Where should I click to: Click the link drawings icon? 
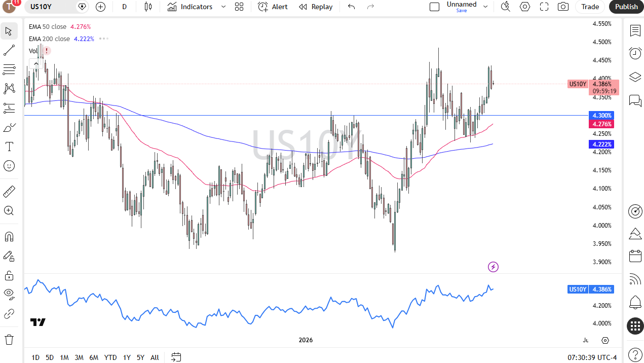click(9, 314)
